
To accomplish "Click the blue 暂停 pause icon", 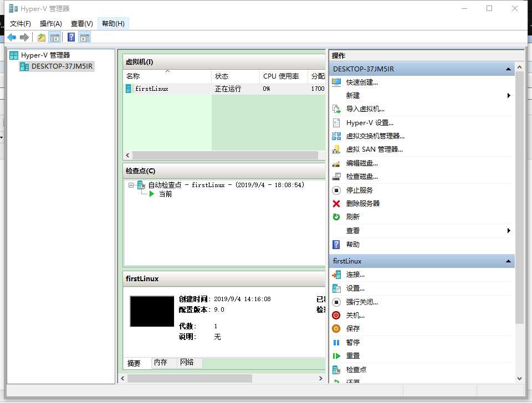I will (x=336, y=343).
